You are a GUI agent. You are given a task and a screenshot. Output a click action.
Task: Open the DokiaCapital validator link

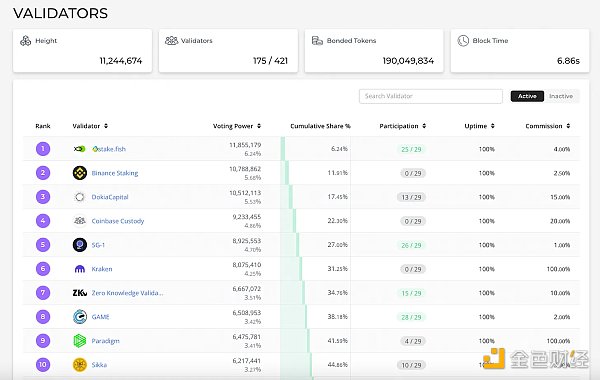pyautogui.click(x=110, y=197)
